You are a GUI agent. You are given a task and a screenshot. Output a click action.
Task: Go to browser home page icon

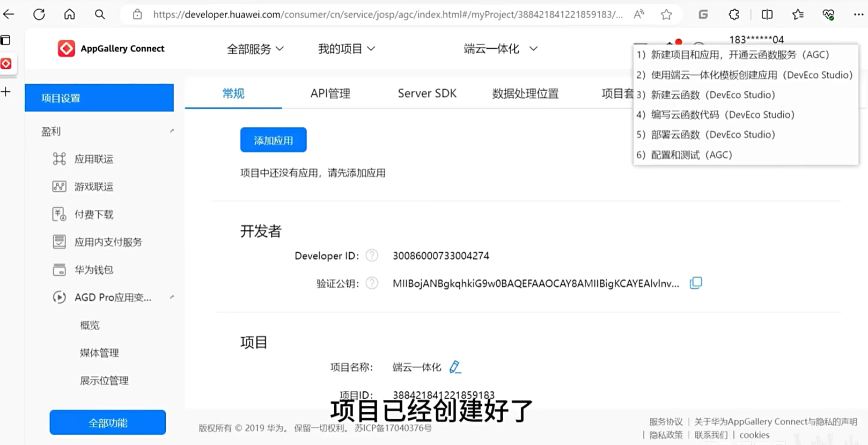[x=69, y=14]
